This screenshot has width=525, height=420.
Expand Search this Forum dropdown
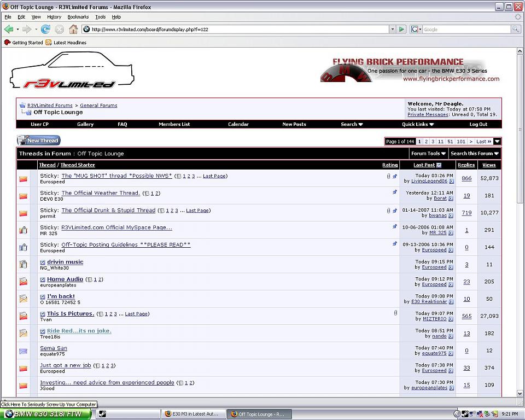coord(474,154)
